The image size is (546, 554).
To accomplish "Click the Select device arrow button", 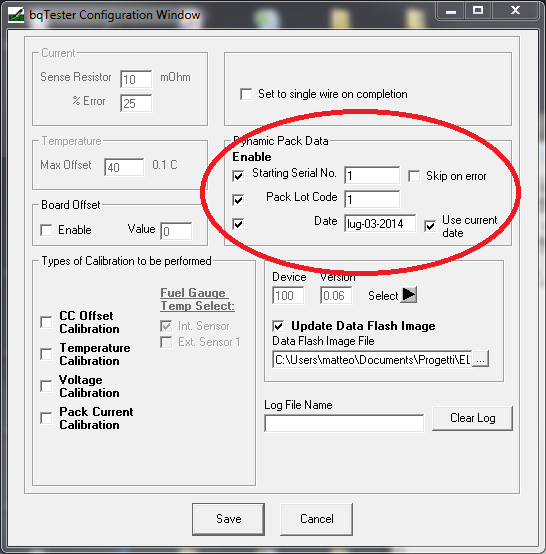I will click(409, 294).
